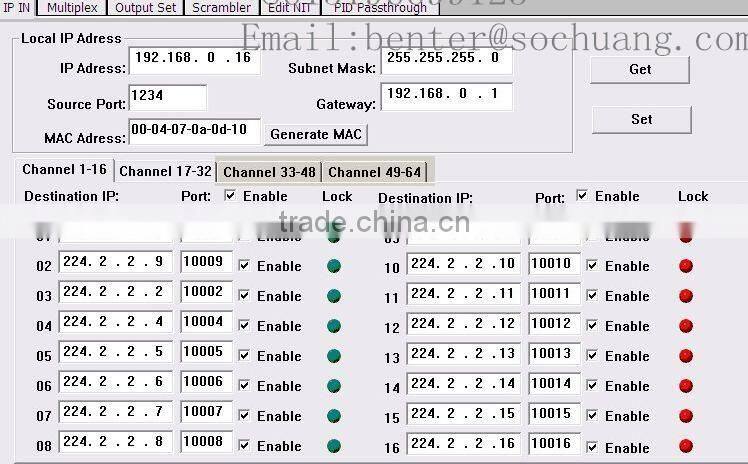Disable channel 05 Enable checkbox

[244, 355]
